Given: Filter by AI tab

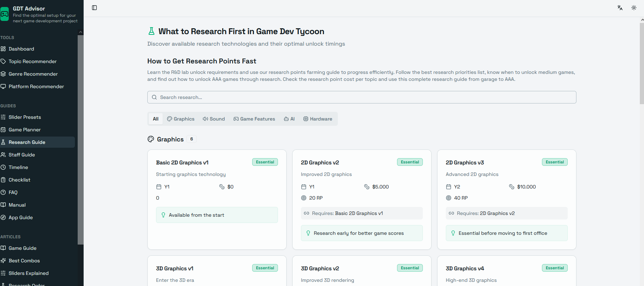Looking at the screenshot, I should tap(289, 119).
